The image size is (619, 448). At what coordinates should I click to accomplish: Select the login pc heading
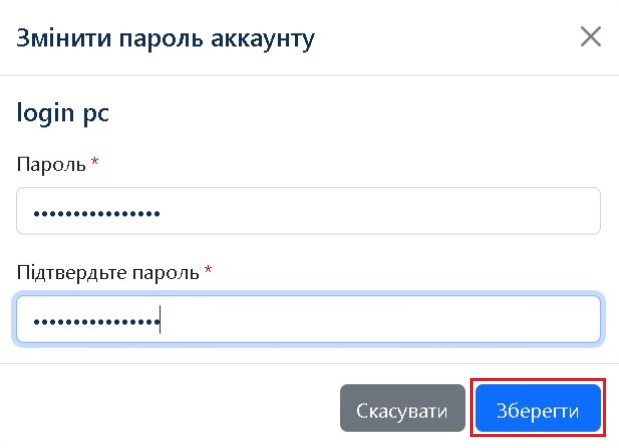[x=63, y=113]
